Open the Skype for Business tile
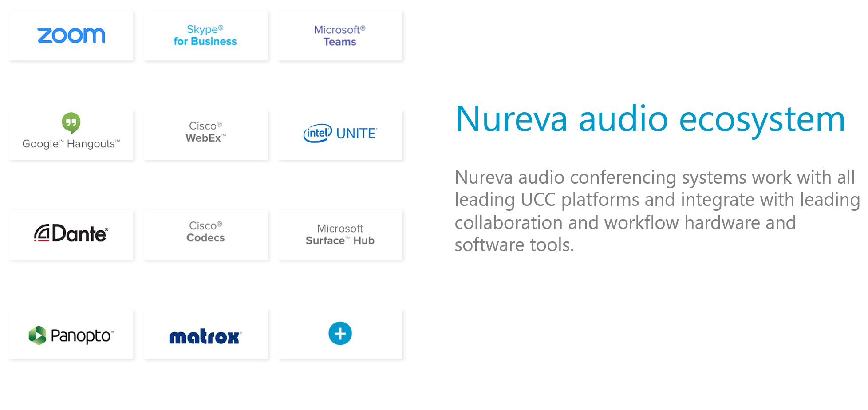Image resolution: width=868 pixels, height=410 pixels. (205, 35)
